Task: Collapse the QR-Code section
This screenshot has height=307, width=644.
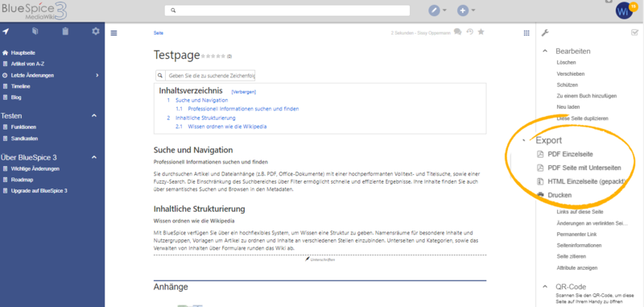Action: pos(546,286)
